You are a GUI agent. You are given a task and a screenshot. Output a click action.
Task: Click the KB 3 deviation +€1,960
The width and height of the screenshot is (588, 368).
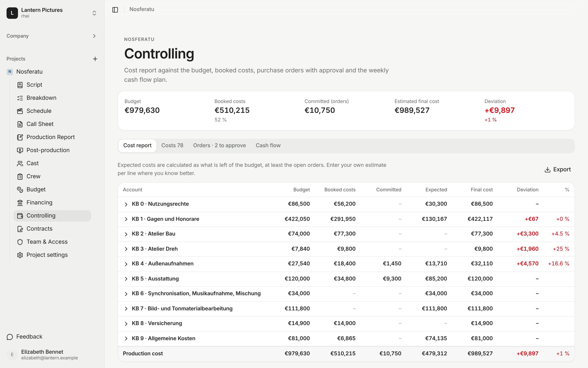tap(527, 249)
